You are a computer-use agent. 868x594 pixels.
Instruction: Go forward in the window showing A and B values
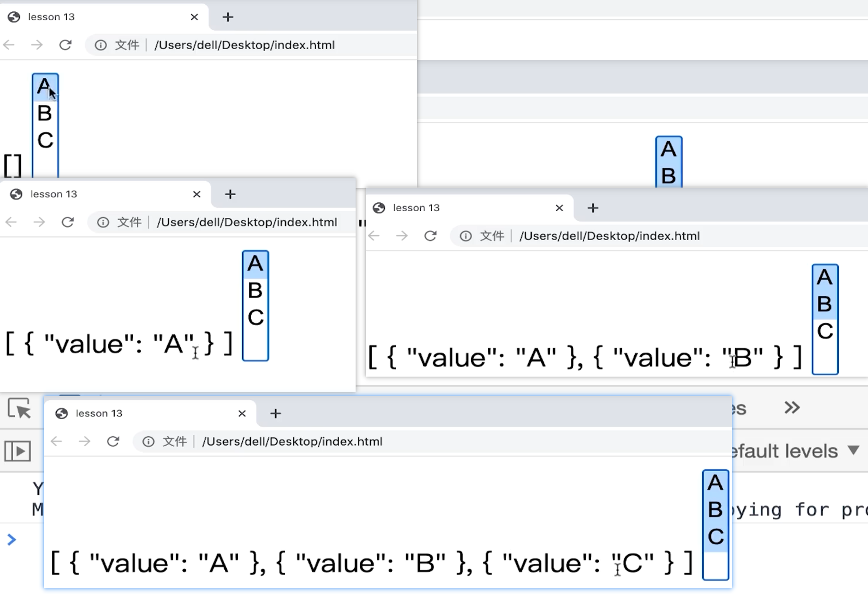(x=402, y=236)
